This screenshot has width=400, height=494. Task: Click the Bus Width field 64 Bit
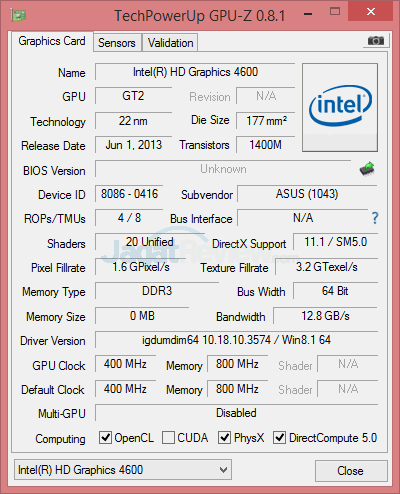[335, 291]
